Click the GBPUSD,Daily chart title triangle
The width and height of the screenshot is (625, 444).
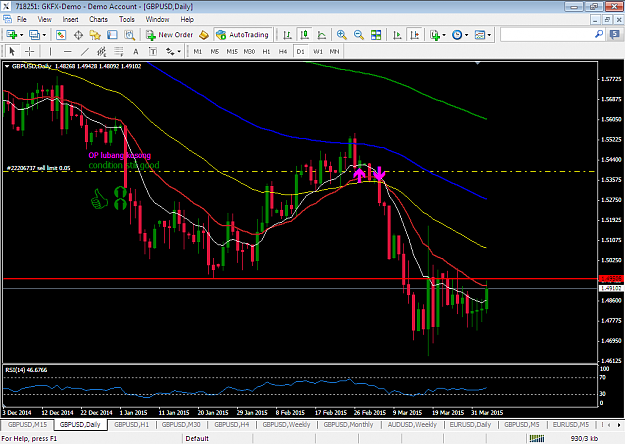coord(7,66)
